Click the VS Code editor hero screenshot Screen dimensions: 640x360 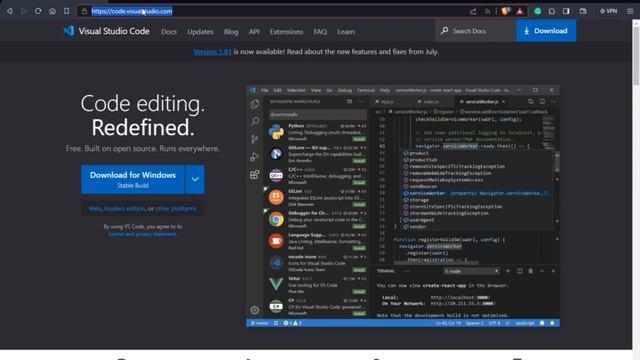click(x=403, y=206)
